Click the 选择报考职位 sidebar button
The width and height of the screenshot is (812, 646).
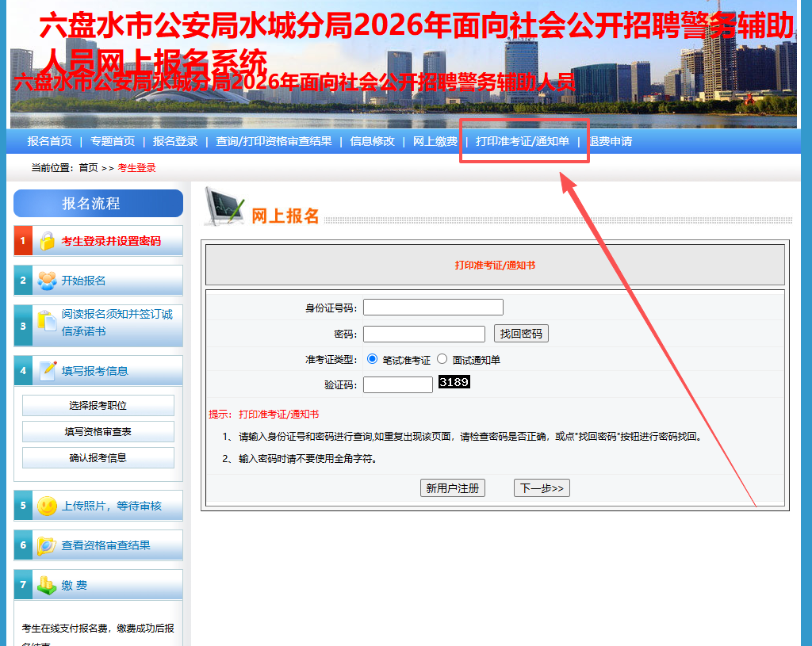tap(98, 406)
